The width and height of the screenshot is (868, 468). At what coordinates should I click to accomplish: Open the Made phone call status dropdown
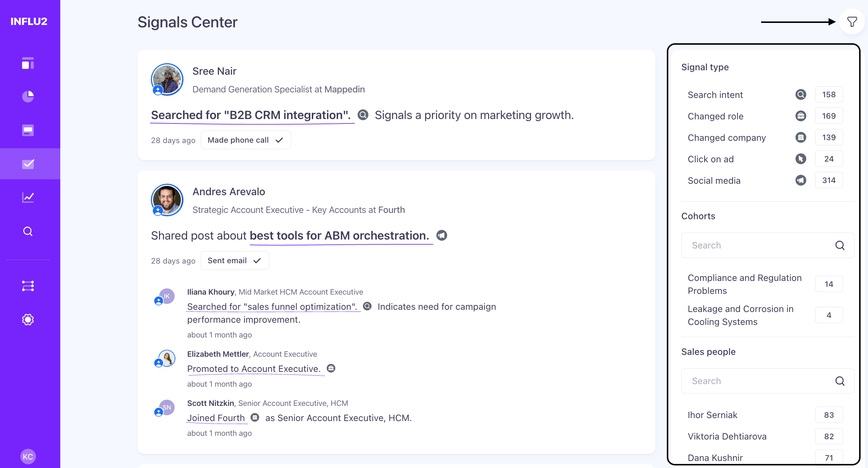click(x=246, y=140)
